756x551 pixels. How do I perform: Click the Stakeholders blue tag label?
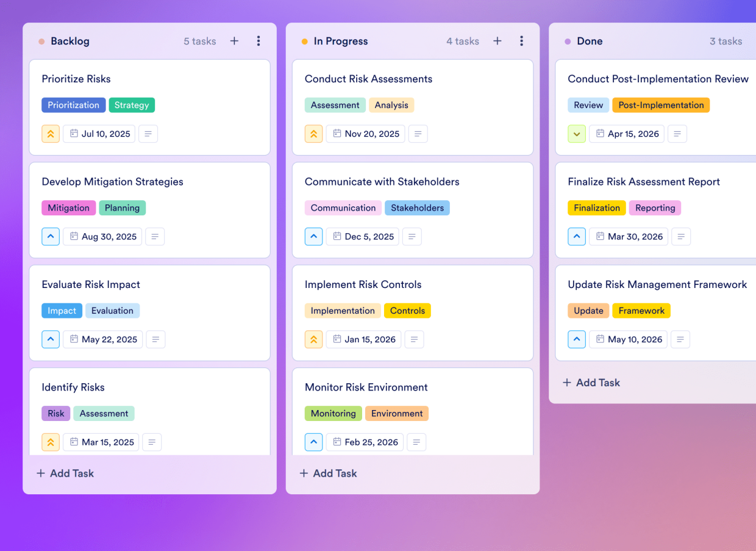pyautogui.click(x=417, y=208)
